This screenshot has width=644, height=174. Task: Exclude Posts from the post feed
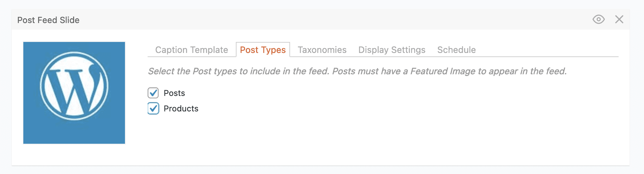point(153,93)
